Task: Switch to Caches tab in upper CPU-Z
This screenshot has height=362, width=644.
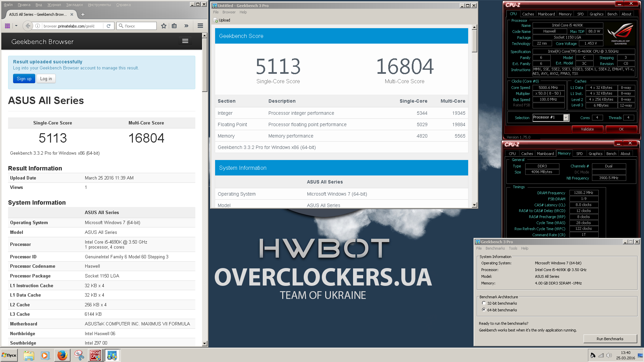Action: point(528,14)
